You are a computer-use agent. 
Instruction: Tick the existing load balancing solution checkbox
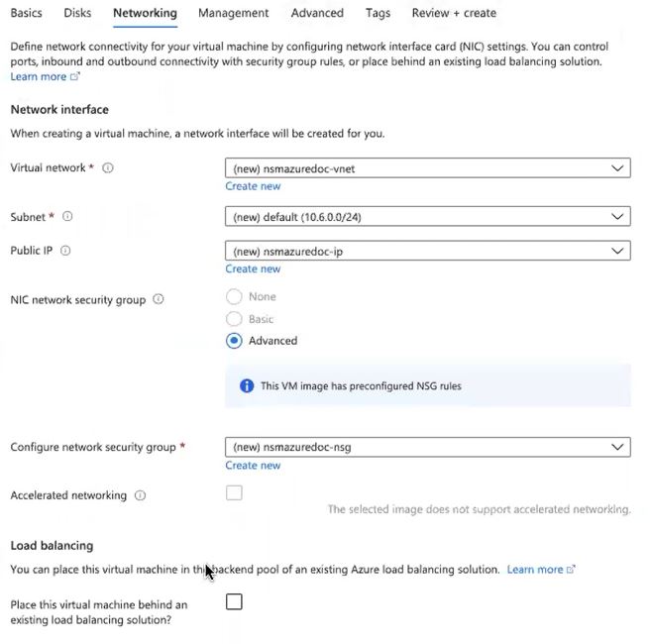click(234, 601)
